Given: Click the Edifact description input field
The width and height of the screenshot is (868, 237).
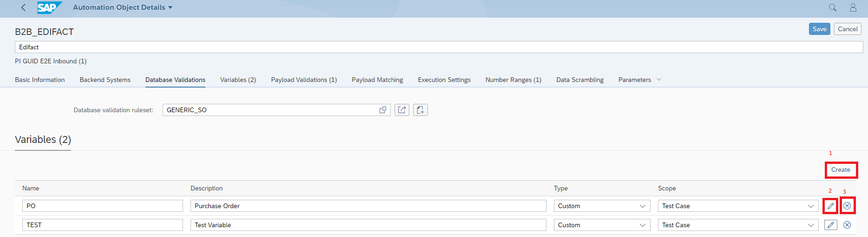Looking at the screenshot, I should (x=439, y=47).
